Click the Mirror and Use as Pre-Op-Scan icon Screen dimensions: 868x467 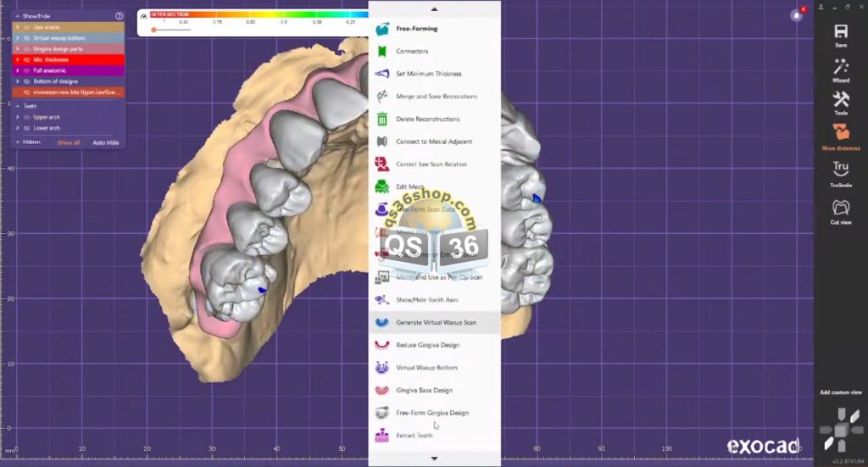pos(382,277)
